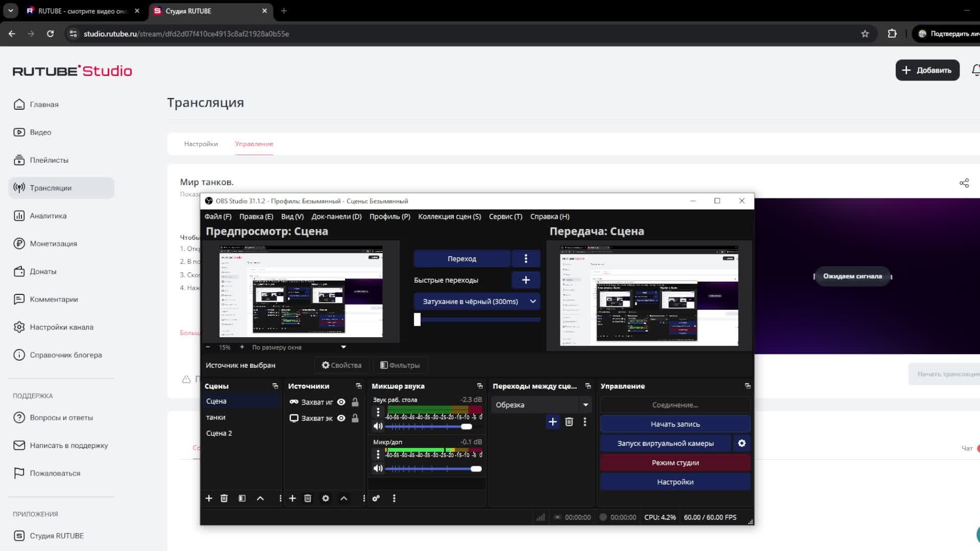Adjust the Микр/доп volume slider

(x=476, y=469)
